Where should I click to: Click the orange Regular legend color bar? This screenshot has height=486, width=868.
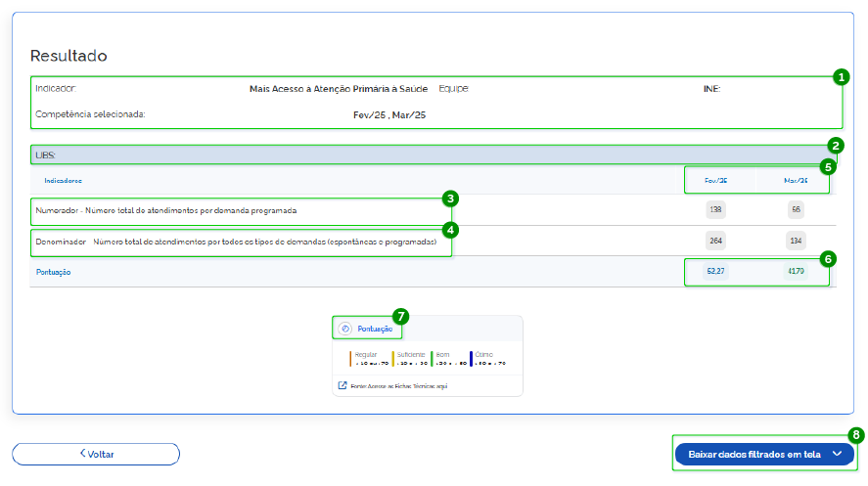pos(350,358)
